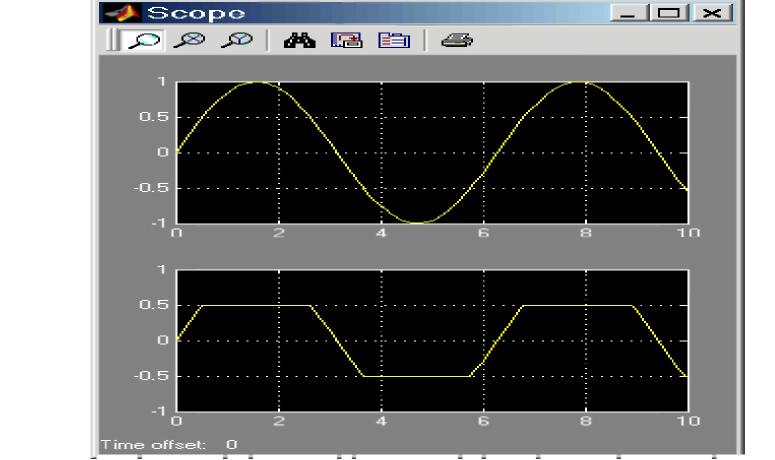This screenshot has height=460, width=775.
Task: Click the toolbar grip handle at left
Action: pyautogui.click(x=113, y=40)
